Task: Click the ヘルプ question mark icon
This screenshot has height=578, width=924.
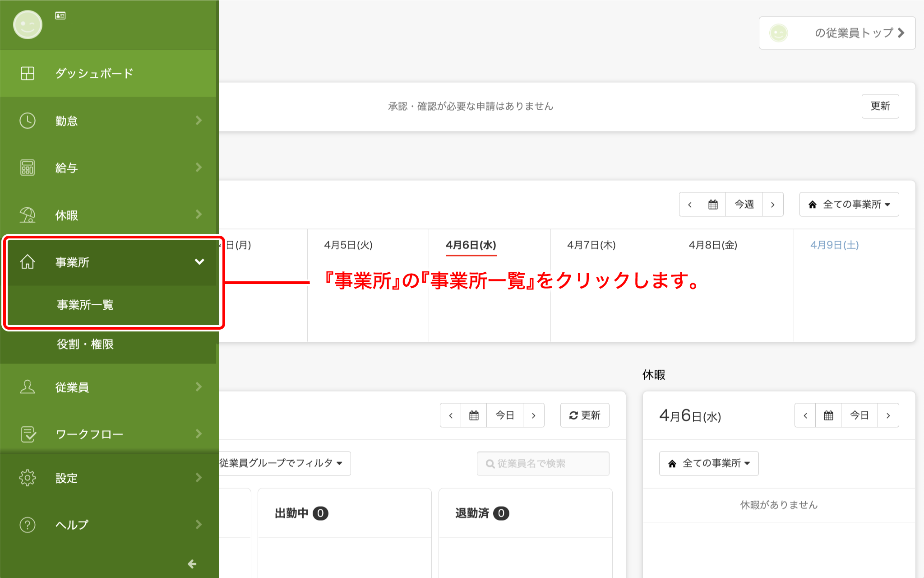Action: (x=28, y=525)
